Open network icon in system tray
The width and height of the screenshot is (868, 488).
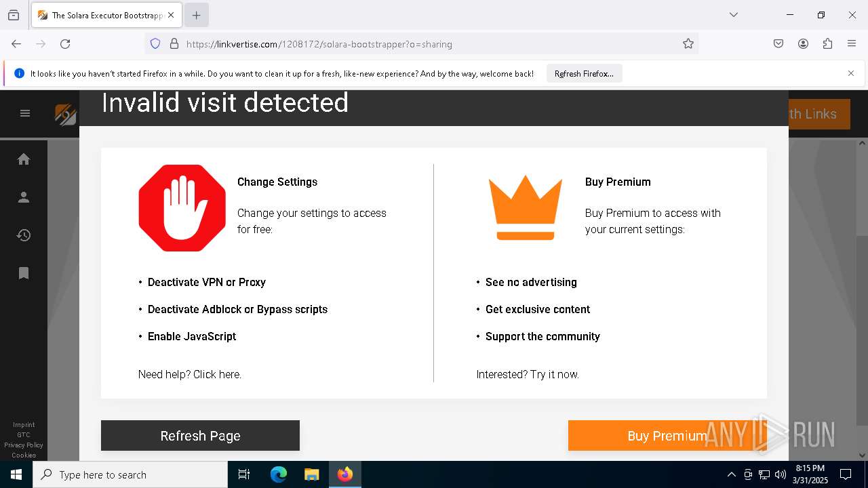(x=764, y=474)
